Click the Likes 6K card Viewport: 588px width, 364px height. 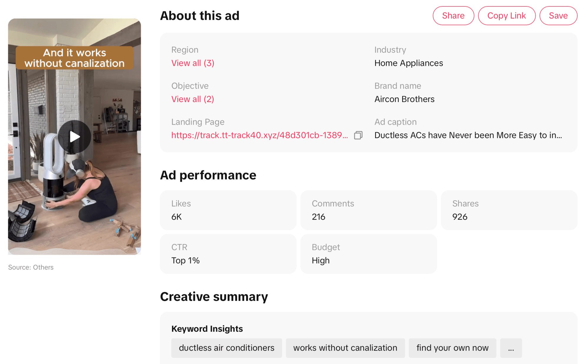point(228,210)
